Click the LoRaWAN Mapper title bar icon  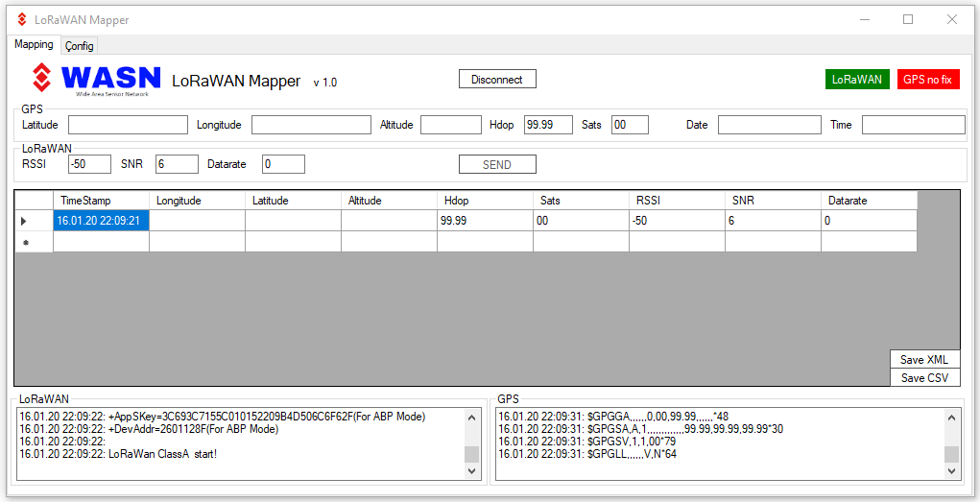[22, 19]
